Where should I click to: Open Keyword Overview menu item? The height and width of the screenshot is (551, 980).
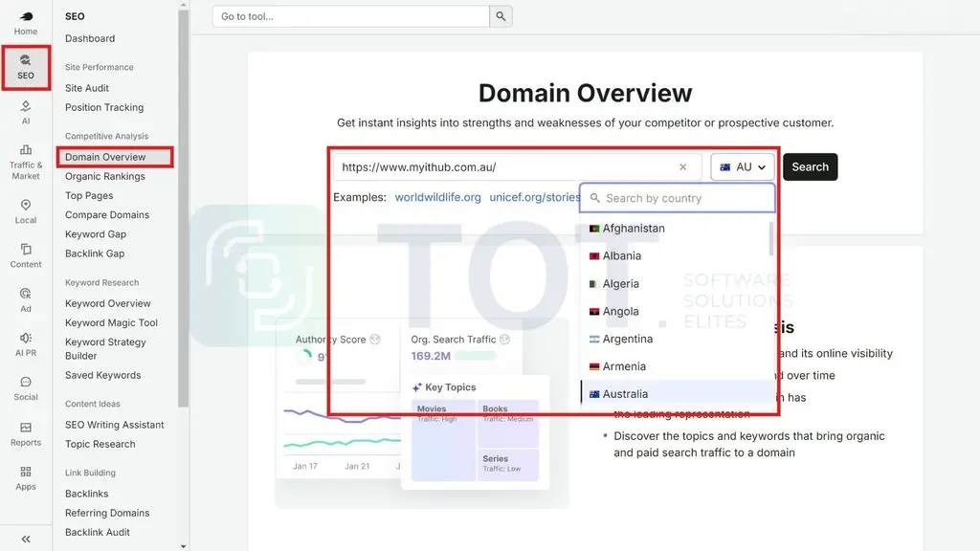[x=108, y=303]
